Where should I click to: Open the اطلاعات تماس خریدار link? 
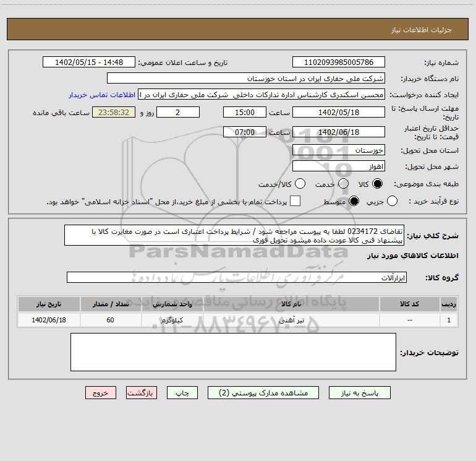pos(102,95)
